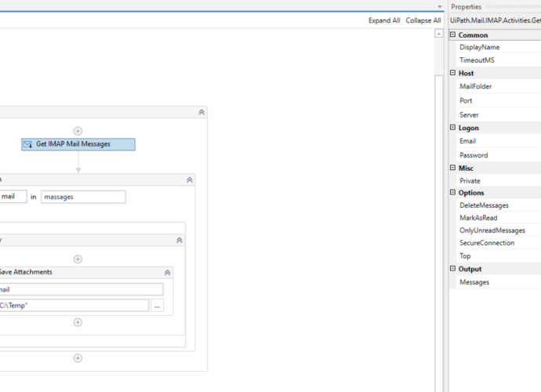The height and width of the screenshot is (392, 541).
Task: Collapse the Logon property category
Action: 452,128
